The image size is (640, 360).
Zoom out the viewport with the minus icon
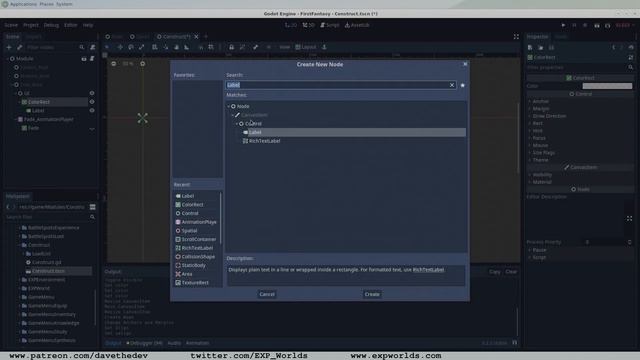point(113,64)
